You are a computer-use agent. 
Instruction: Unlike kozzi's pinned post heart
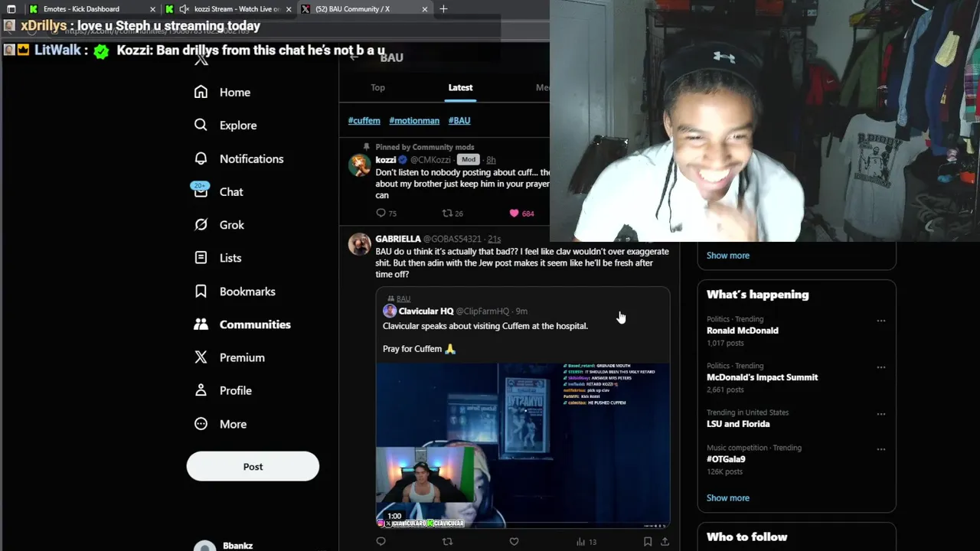click(514, 214)
